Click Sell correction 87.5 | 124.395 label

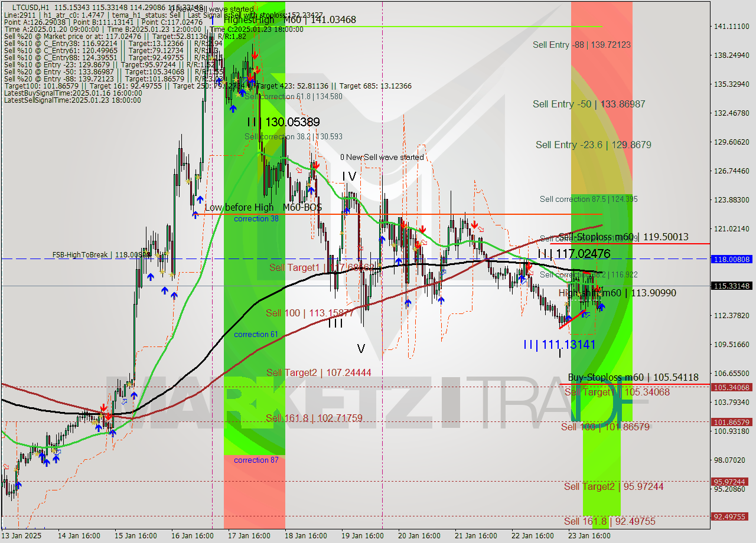[x=589, y=199]
